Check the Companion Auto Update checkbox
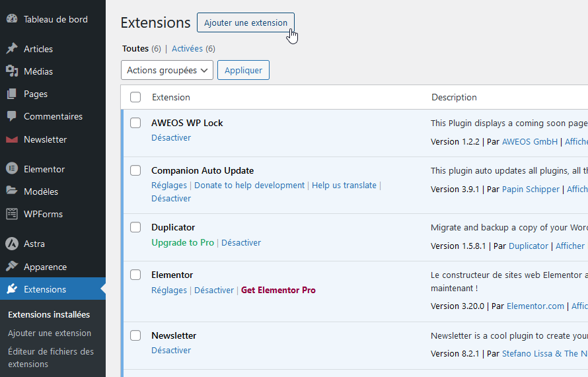 135,170
